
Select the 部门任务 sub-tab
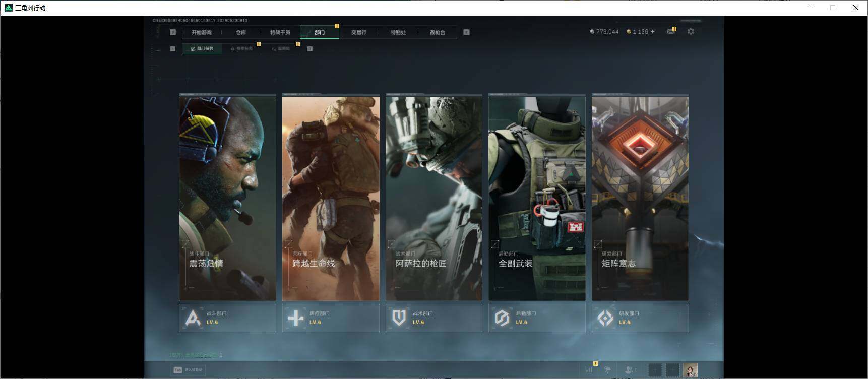pos(202,49)
